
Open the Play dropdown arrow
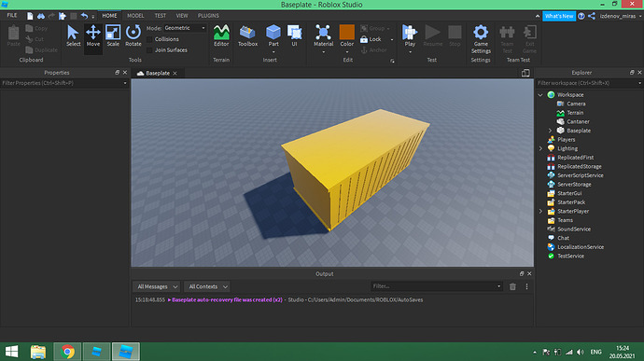click(x=410, y=51)
